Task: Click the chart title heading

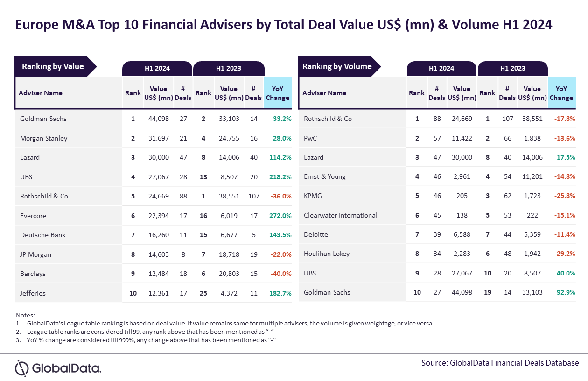Action: pyautogui.click(x=284, y=24)
